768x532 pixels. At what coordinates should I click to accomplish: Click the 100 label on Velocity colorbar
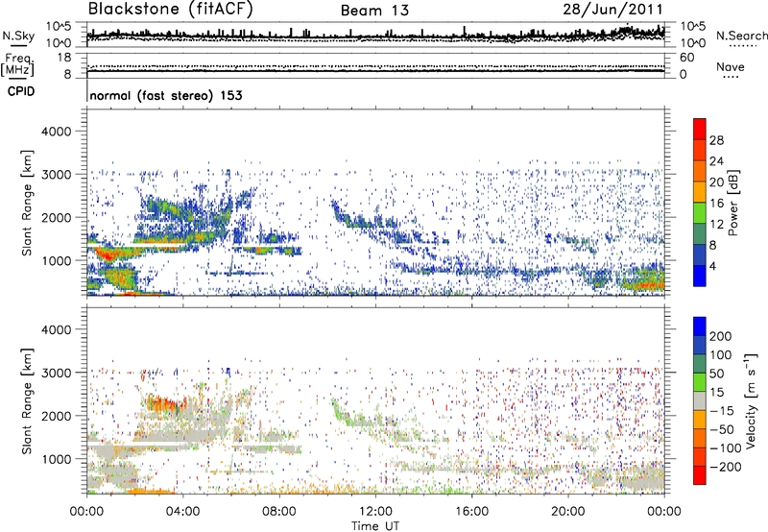pos(721,355)
